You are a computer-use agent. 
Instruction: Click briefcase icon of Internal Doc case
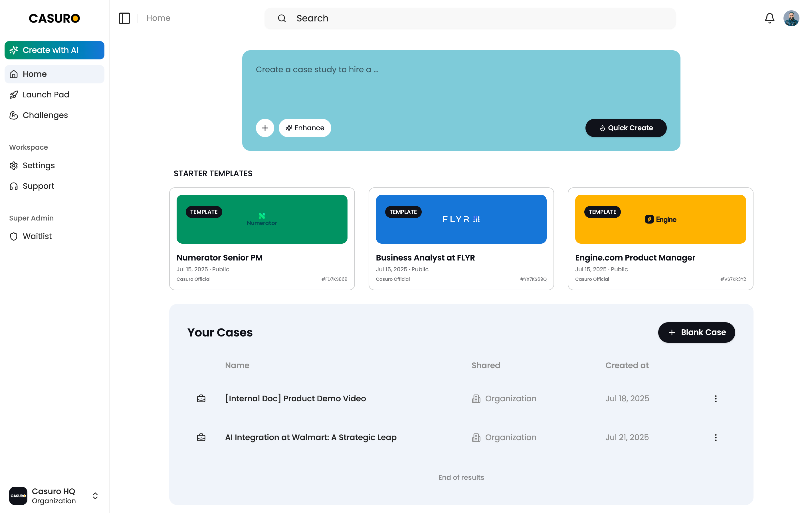pos(201,398)
